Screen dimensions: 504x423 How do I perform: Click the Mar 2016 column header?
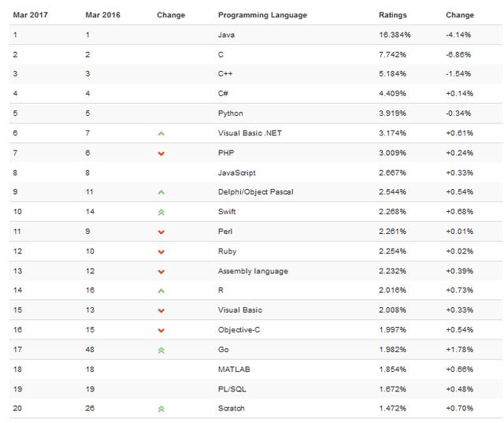(102, 15)
